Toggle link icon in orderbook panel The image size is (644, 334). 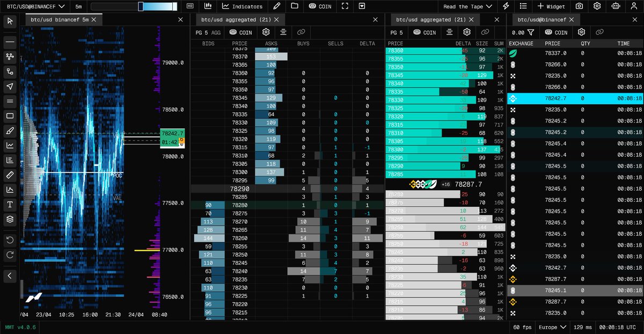point(485,32)
